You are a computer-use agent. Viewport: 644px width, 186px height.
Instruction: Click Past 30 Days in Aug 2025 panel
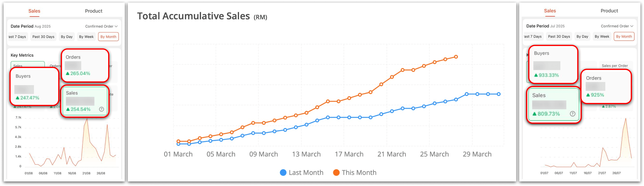(43, 37)
